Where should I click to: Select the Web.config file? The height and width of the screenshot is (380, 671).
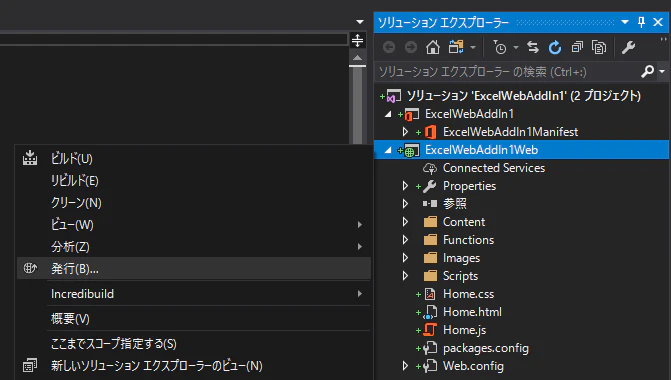473,366
